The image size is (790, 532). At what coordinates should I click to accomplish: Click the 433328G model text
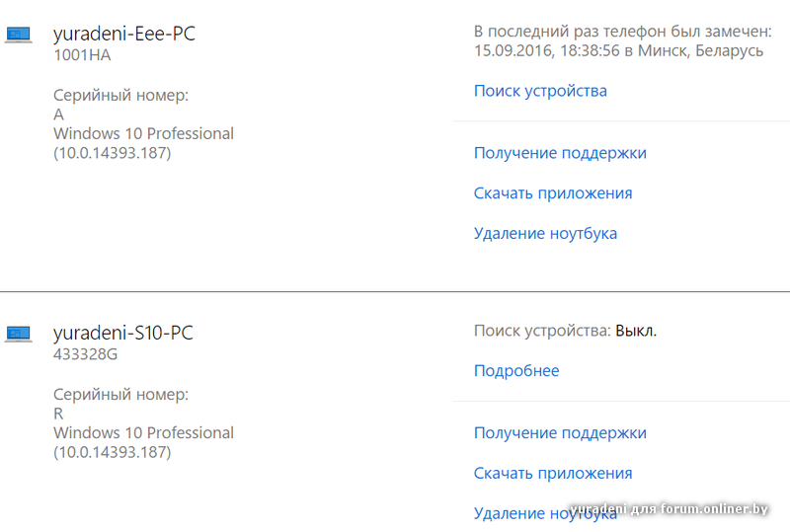click(85, 353)
